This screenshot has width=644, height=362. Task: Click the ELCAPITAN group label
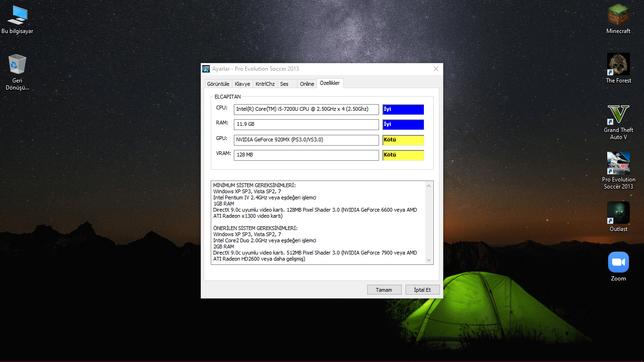[x=228, y=97]
